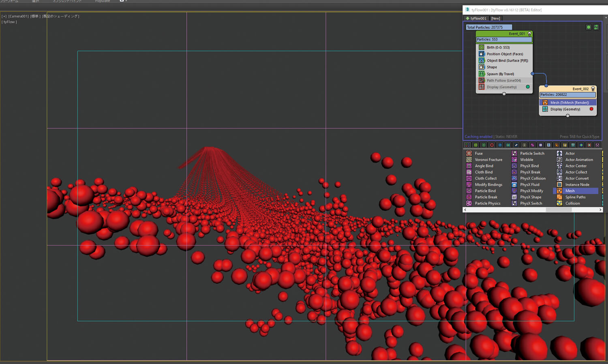Open the viewport [+] menu
This screenshot has height=364, width=608.
click(x=4, y=16)
